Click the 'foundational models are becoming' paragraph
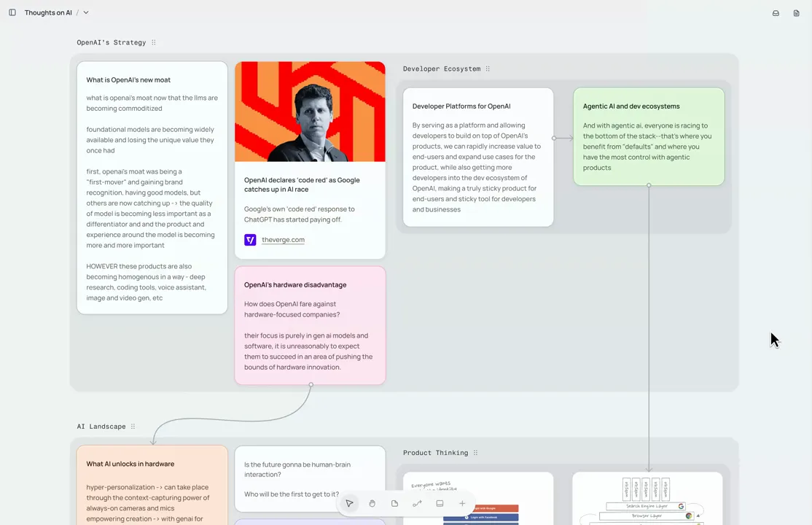 [150, 140]
